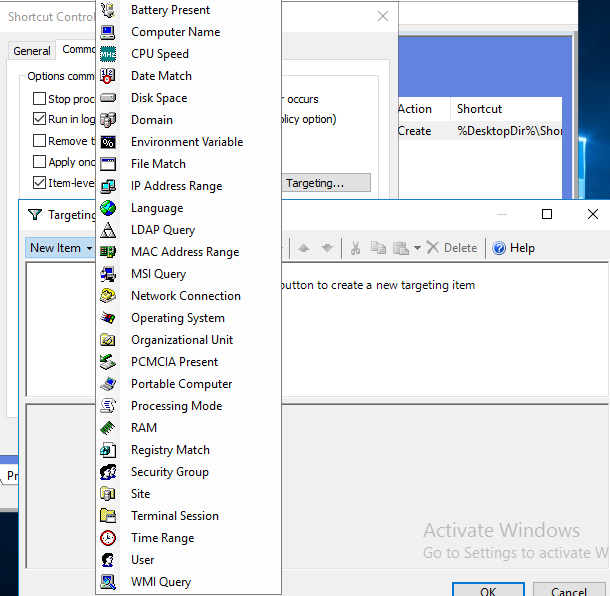Click the Processing Mode scroll icon
Viewport: 610px width, 596px height.
108,406
